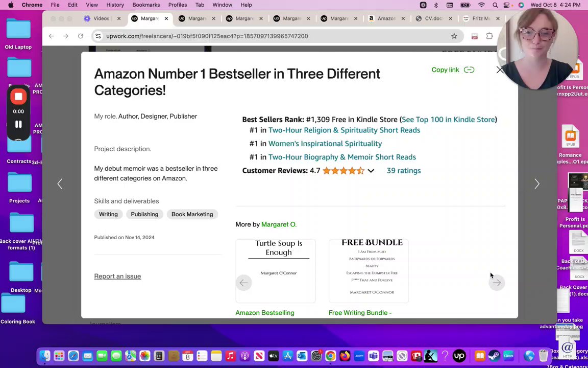Viewport: 588px width, 368px height.
Task: Open the File menu
Action: point(55,5)
